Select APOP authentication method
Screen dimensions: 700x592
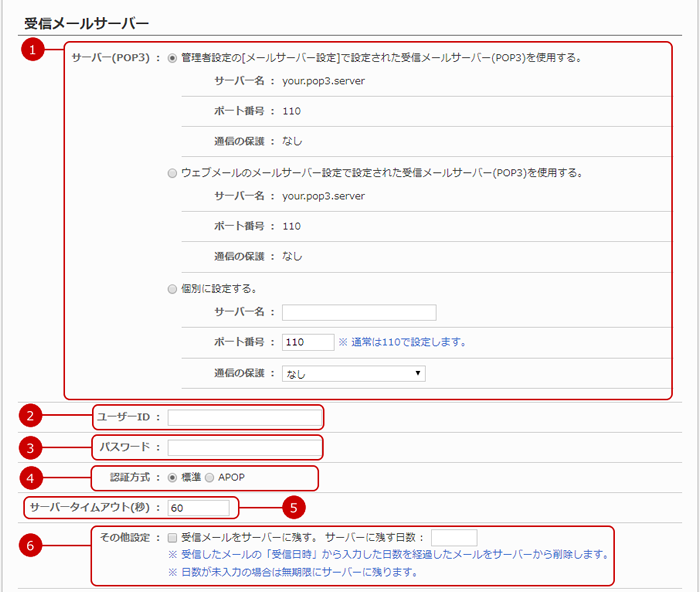pyautogui.click(x=209, y=477)
